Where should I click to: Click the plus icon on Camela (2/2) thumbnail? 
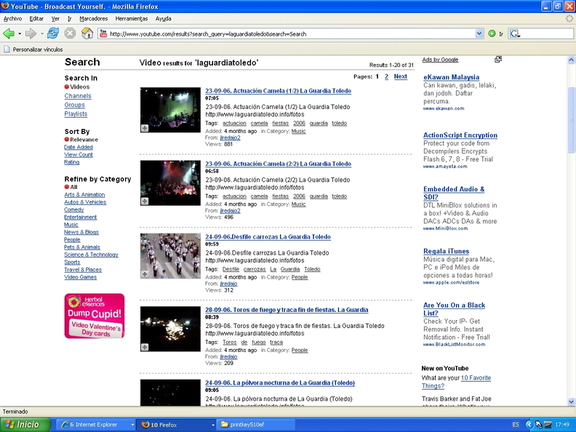(x=144, y=201)
